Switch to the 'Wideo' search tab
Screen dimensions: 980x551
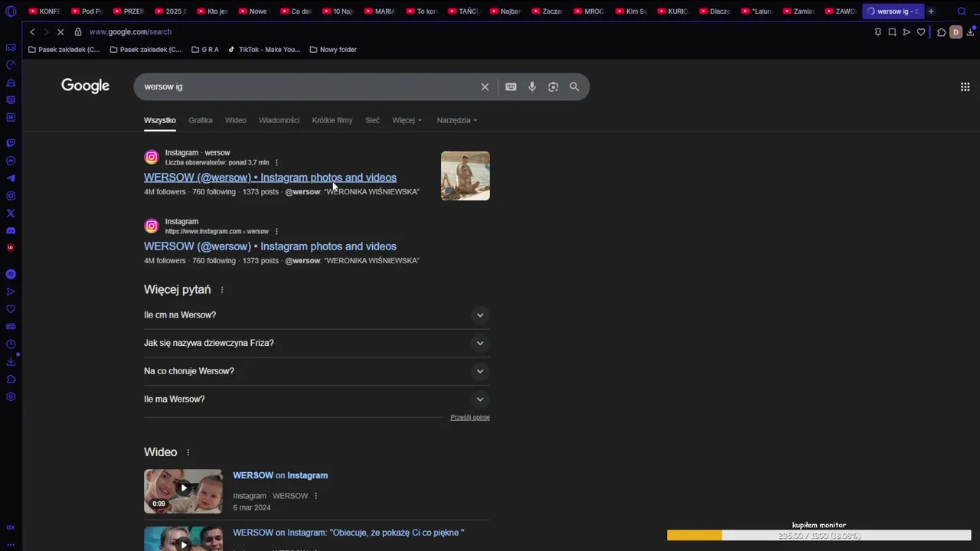(x=236, y=120)
